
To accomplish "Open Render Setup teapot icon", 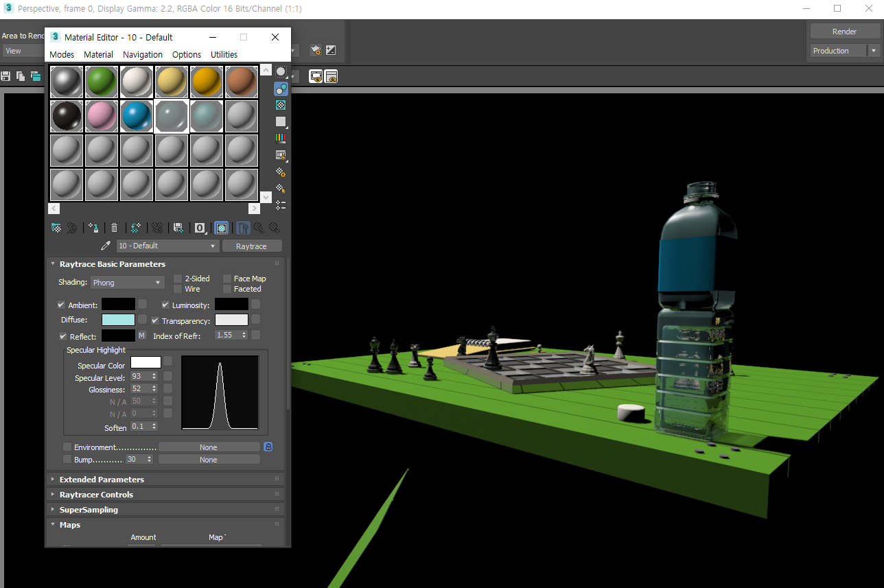I will pos(316,50).
